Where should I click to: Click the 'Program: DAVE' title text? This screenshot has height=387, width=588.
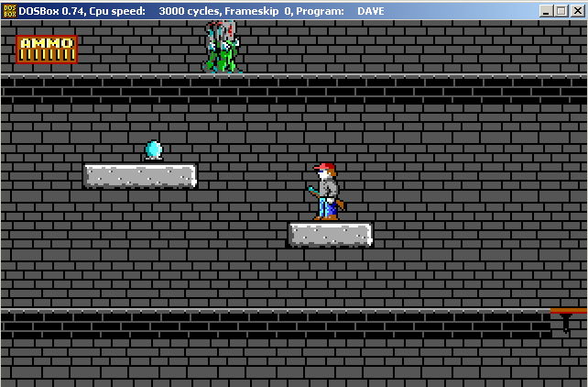click(340, 11)
